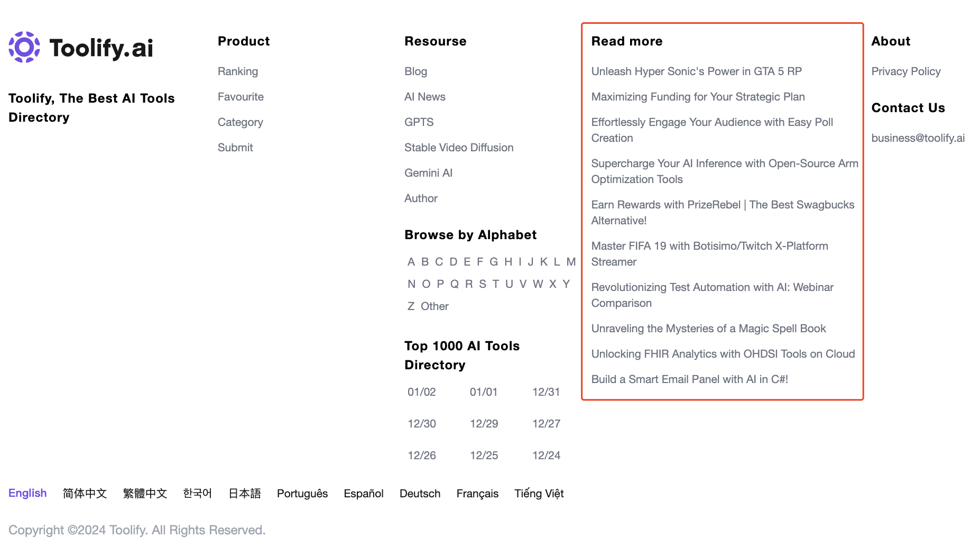Read Unleash Hyper Sonic's Power article

tap(697, 71)
